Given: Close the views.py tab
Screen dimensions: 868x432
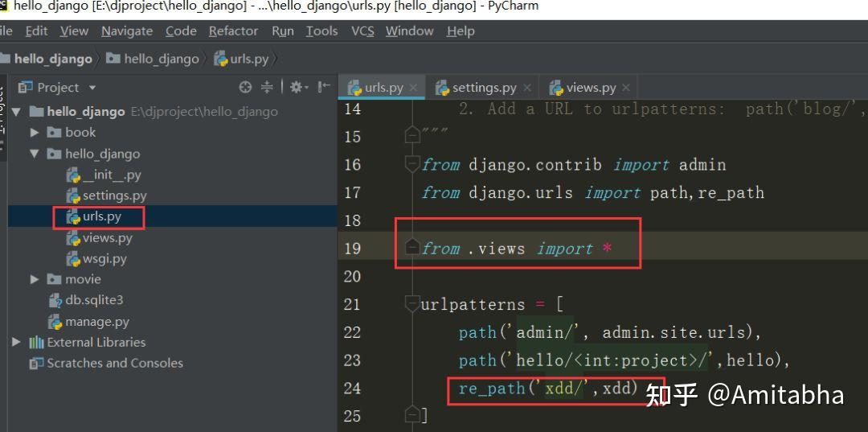Looking at the screenshot, I should pyautogui.click(x=626, y=88).
